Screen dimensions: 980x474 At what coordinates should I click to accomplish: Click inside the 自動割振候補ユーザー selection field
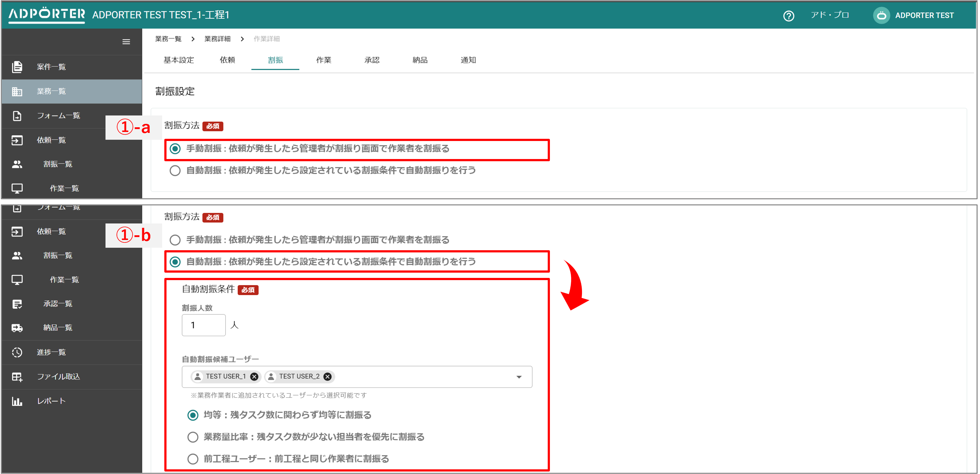tap(357, 377)
